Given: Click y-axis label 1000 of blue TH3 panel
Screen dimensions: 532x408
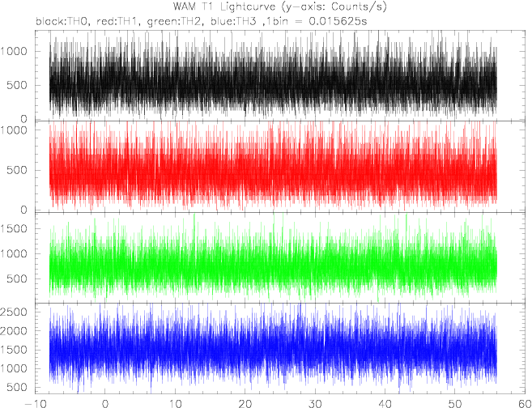Looking at the screenshot, I should click(14, 368).
